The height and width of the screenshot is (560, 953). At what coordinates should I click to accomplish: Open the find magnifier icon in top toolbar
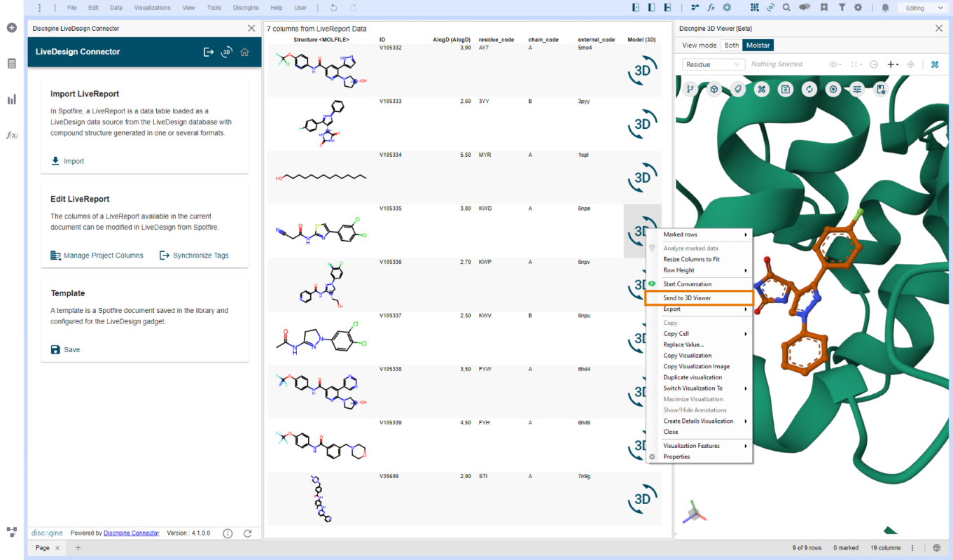coord(787,8)
